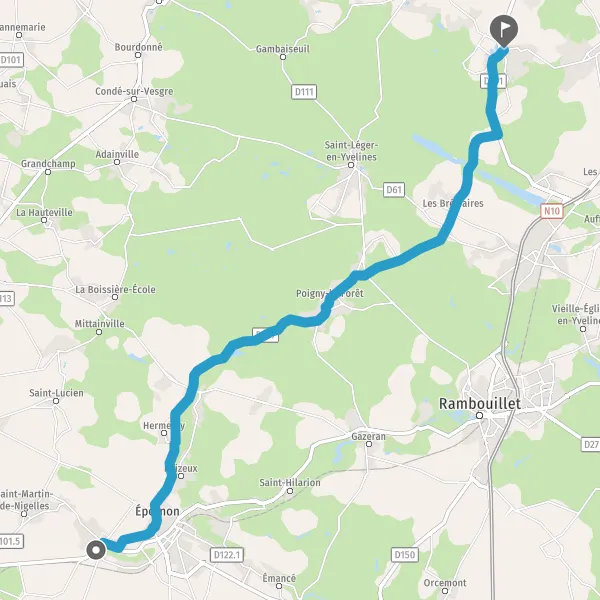Select the Mittainville village marker
Screen dimensions: 600x600
[x=99, y=332]
